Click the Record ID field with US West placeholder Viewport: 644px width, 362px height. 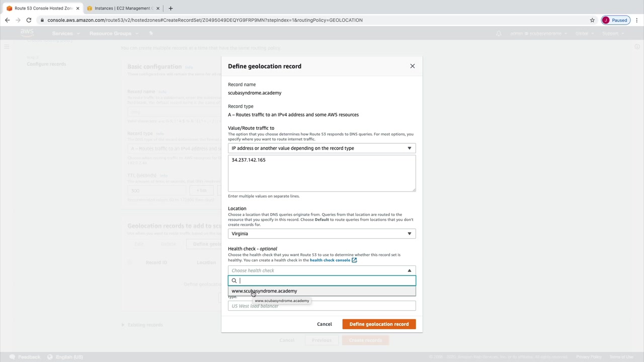322,306
